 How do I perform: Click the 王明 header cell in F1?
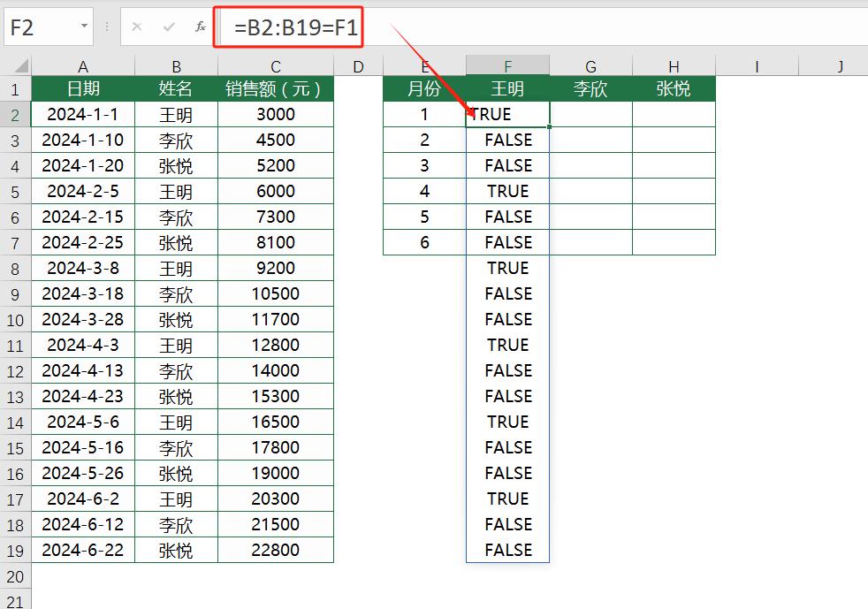coord(507,88)
